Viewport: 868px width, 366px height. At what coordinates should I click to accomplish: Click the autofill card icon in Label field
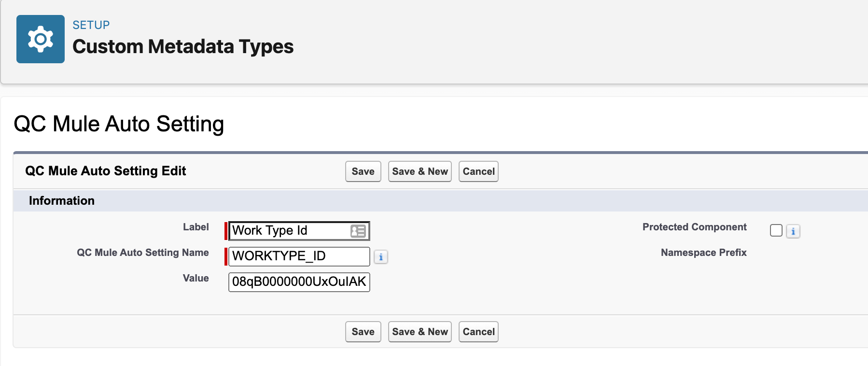(358, 231)
